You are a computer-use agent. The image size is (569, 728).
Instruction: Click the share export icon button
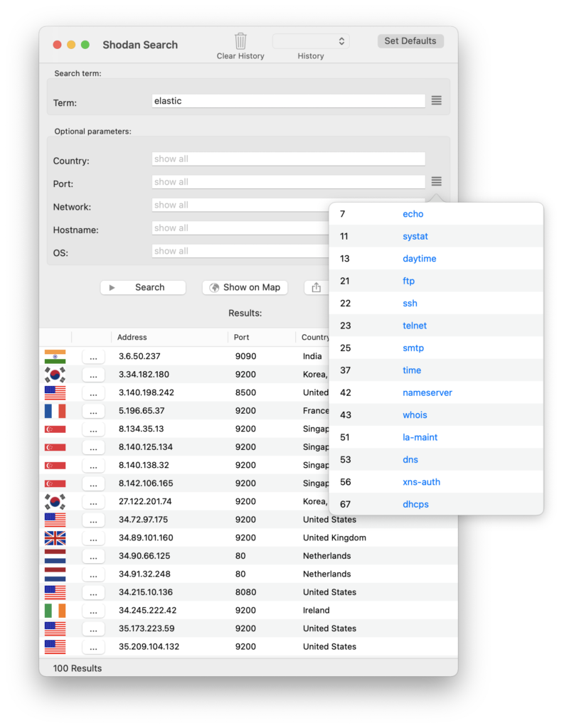coord(317,287)
